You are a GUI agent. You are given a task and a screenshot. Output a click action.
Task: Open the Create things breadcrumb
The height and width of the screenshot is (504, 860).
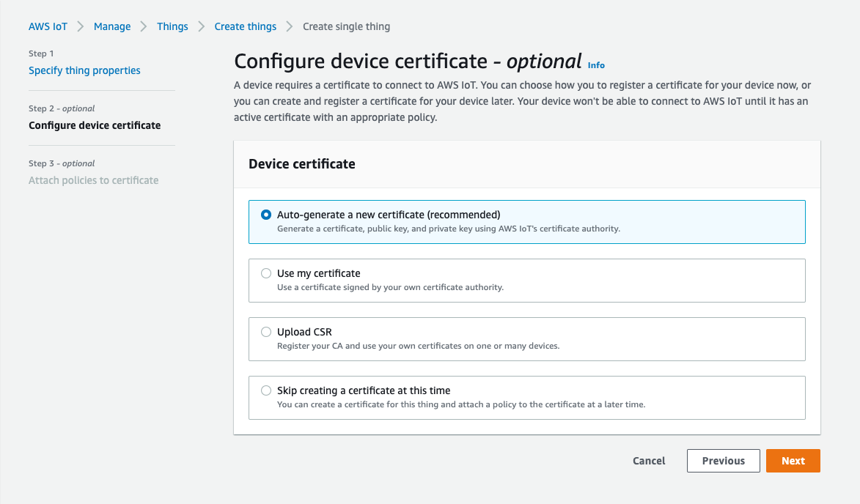point(245,26)
